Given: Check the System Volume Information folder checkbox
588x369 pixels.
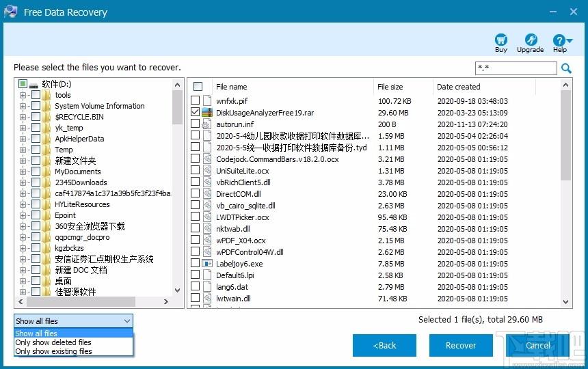Looking at the screenshot, I should click(36, 106).
